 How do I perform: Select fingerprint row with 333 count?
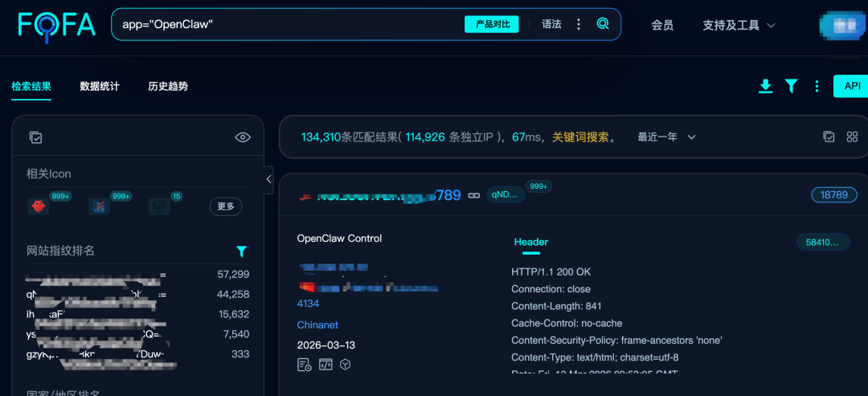(x=138, y=354)
